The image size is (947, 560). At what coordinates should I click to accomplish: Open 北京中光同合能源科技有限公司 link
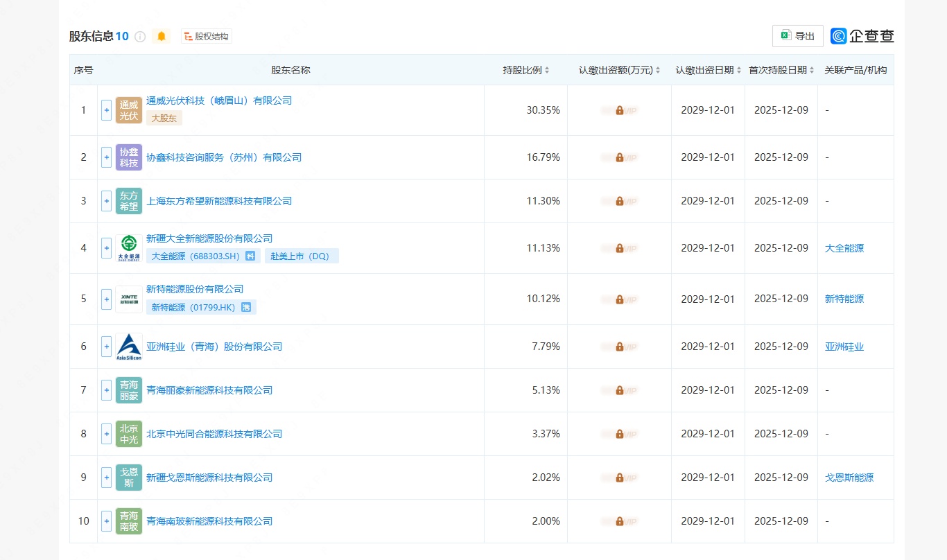click(214, 434)
